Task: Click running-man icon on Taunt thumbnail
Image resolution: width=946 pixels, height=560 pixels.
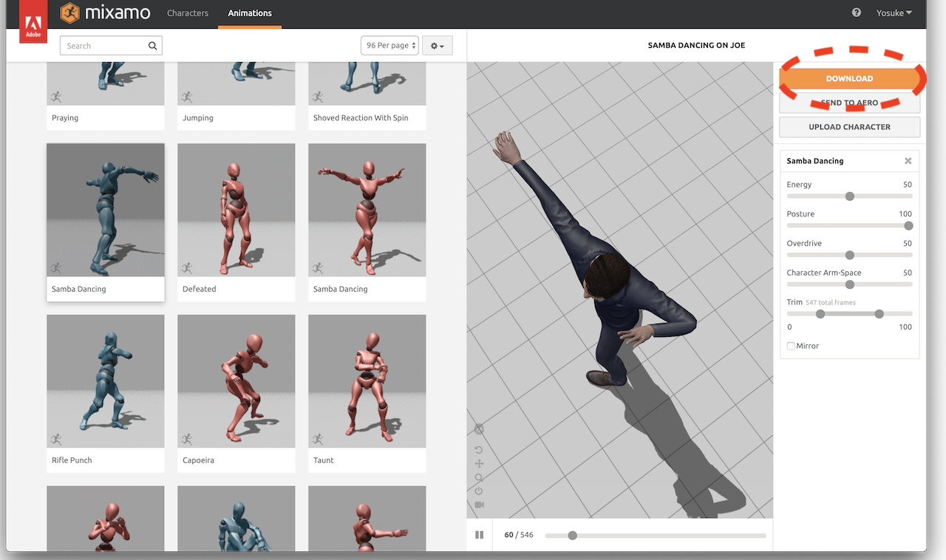Action: point(318,440)
